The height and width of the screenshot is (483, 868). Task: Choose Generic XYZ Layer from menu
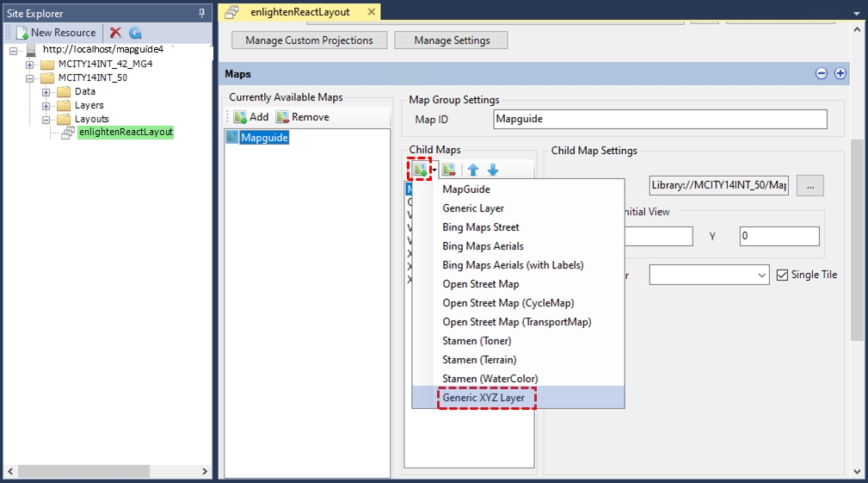487,398
